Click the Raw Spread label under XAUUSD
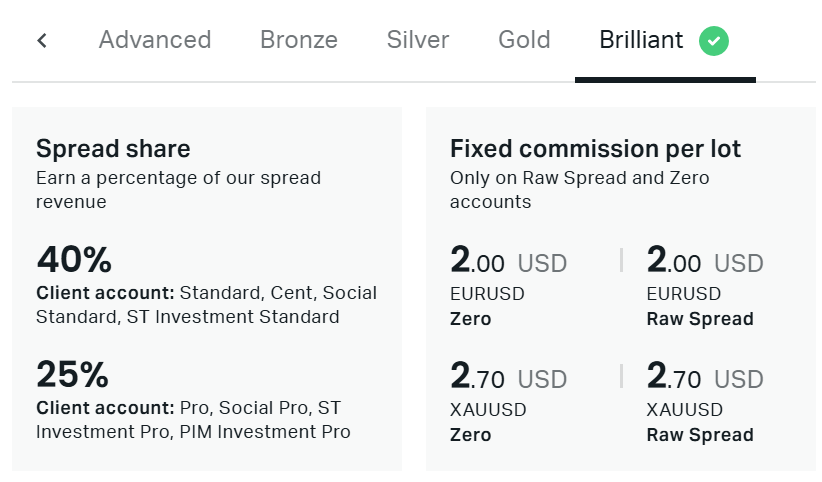The height and width of the screenshot is (482, 822). tap(700, 435)
